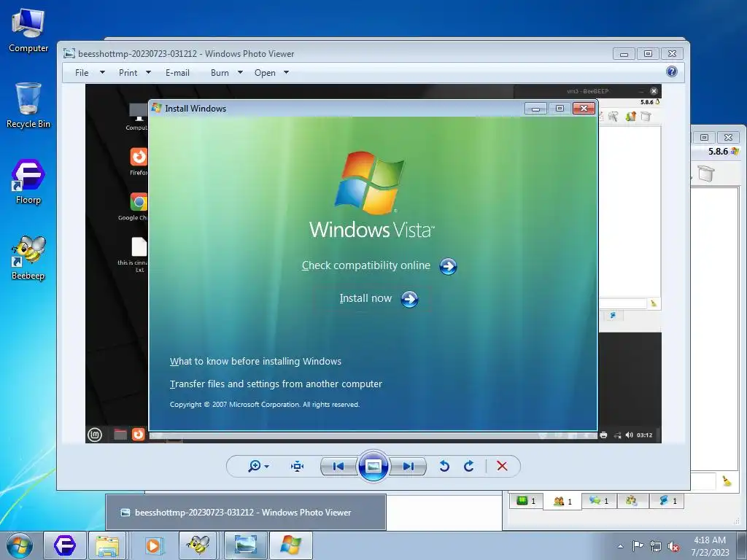Show hidden tray icons arrow

click(620, 546)
